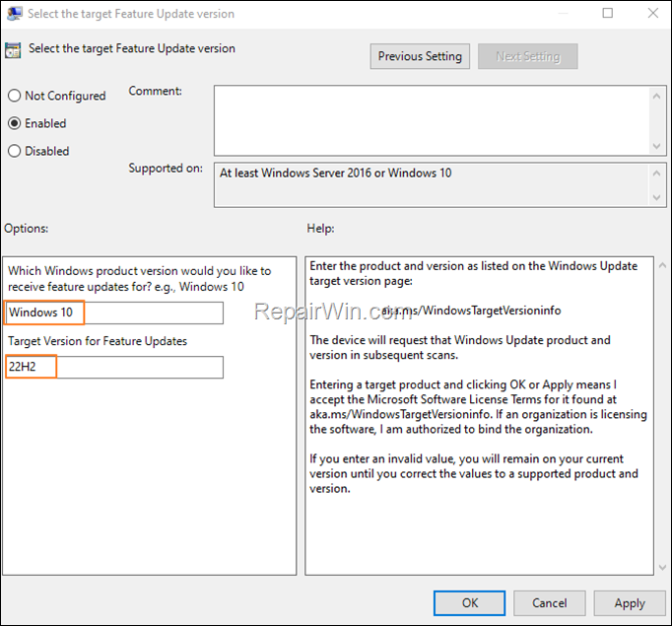Apply the policy changes
Image resolution: width=672 pixels, height=626 pixels.
click(x=630, y=603)
